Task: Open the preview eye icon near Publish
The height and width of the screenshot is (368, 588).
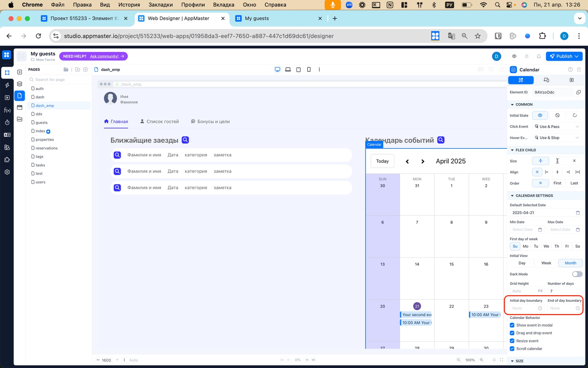Action: (514, 56)
